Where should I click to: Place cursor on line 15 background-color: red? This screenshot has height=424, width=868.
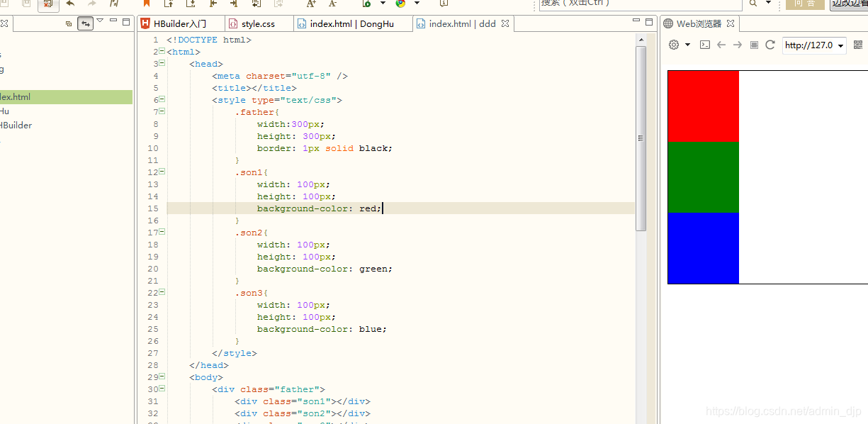(x=319, y=208)
